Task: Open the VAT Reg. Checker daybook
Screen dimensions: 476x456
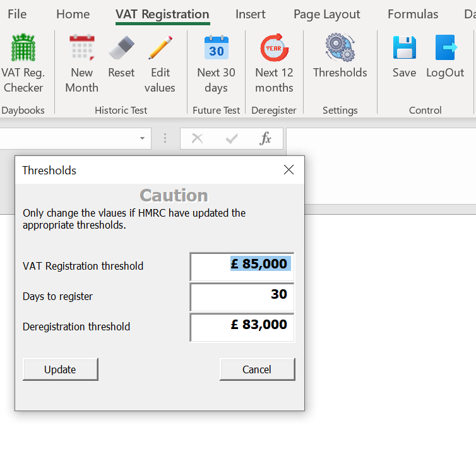Action: click(x=23, y=64)
